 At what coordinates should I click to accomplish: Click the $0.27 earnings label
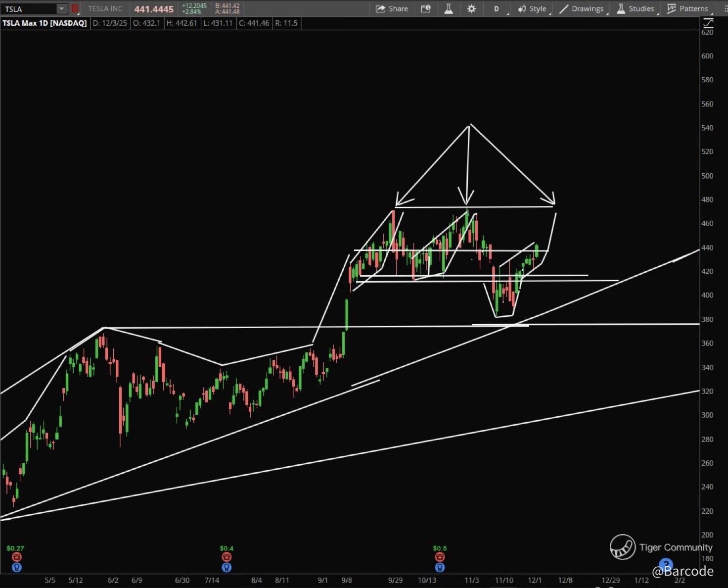15,548
